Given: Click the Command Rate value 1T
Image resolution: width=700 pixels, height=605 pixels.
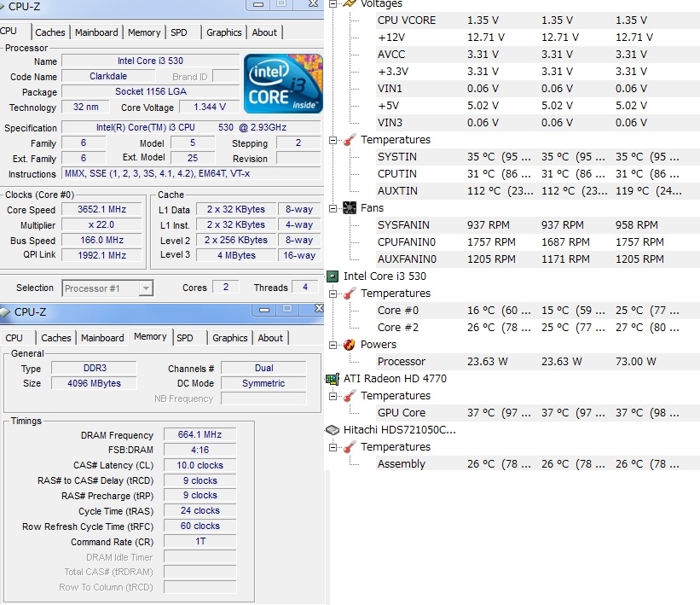Looking at the screenshot, I should 200,541.
